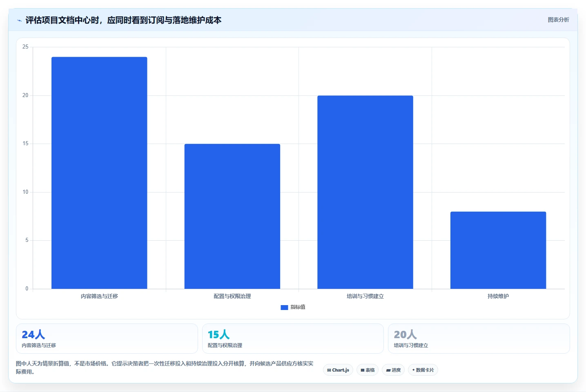Screen dimensions: 586x392
Task: Click the Chart.js tag
Action: [x=338, y=370]
